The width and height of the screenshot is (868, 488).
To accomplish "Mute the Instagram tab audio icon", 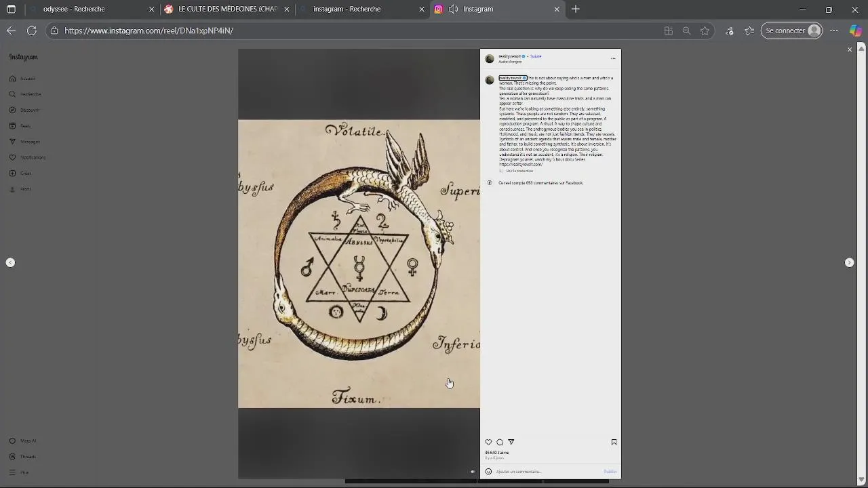I will coord(452,9).
